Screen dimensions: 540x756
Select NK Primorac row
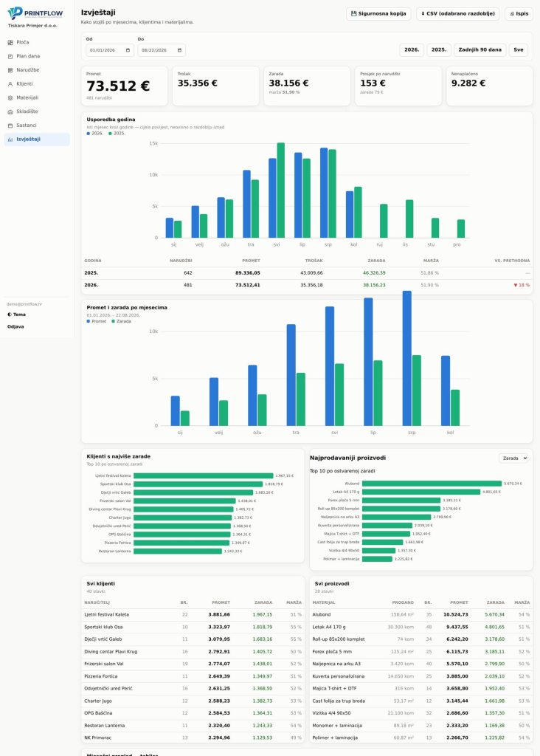point(193,738)
